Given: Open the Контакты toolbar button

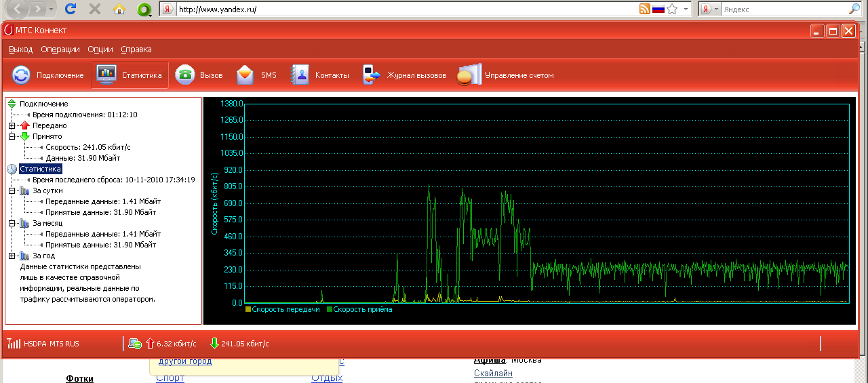Looking at the screenshot, I should [319, 75].
